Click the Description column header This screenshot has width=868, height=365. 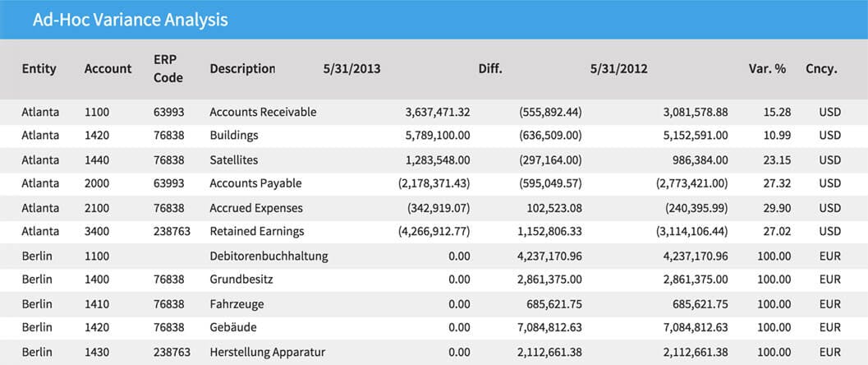pos(242,69)
